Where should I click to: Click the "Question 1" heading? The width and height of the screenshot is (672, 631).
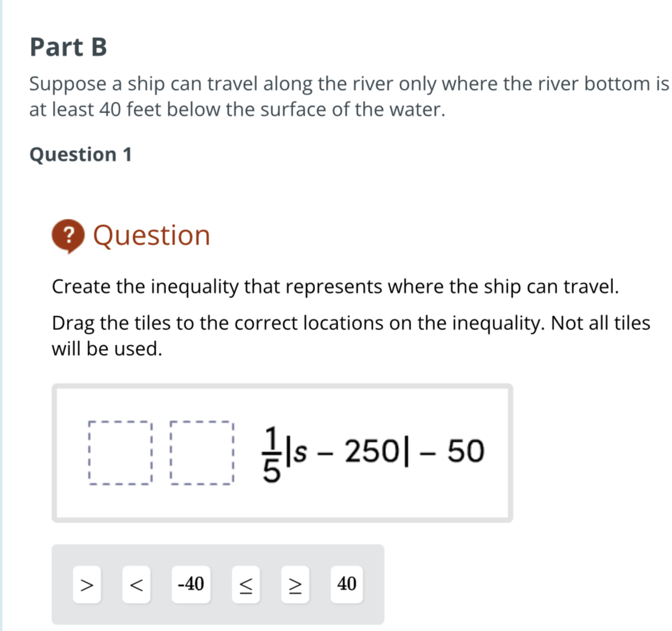point(81,154)
